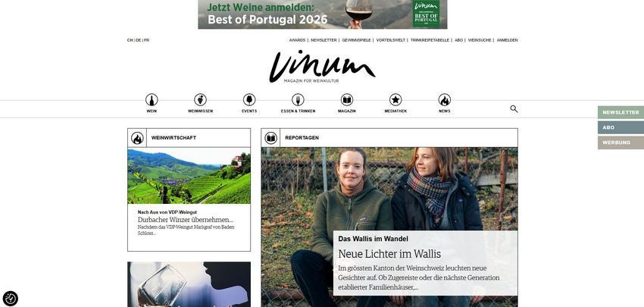Click the Best of Portugal 2026 banner
This screenshot has height=307, width=644.
click(x=323, y=14)
